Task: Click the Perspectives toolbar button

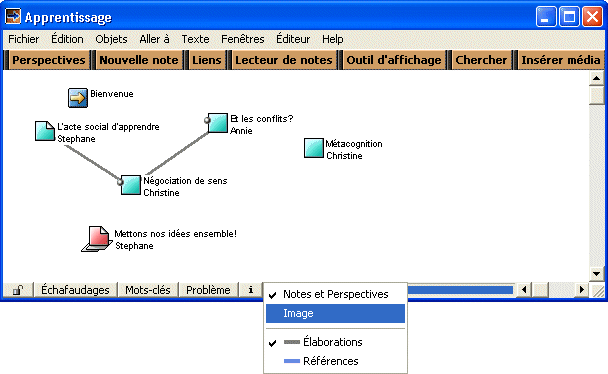Action: tap(49, 60)
